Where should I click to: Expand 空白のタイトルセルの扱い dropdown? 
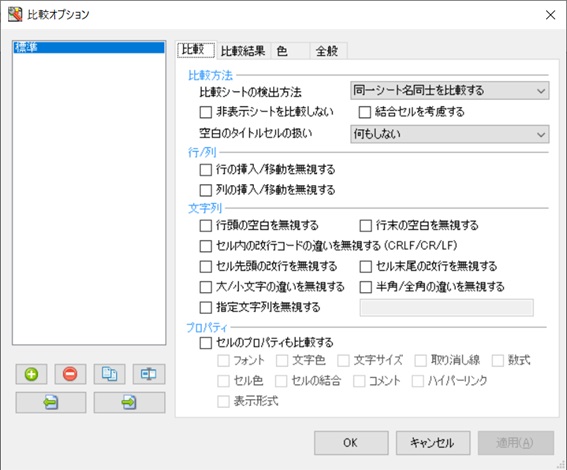[x=450, y=134]
